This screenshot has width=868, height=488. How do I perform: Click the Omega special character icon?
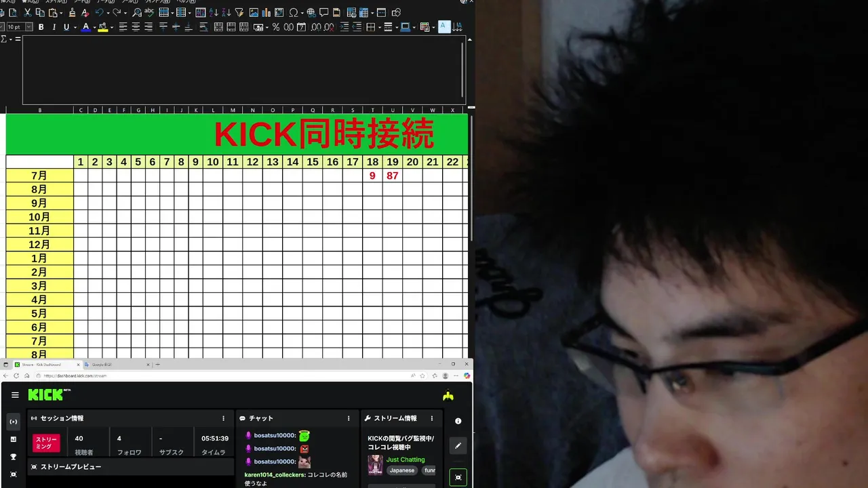coord(293,13)
